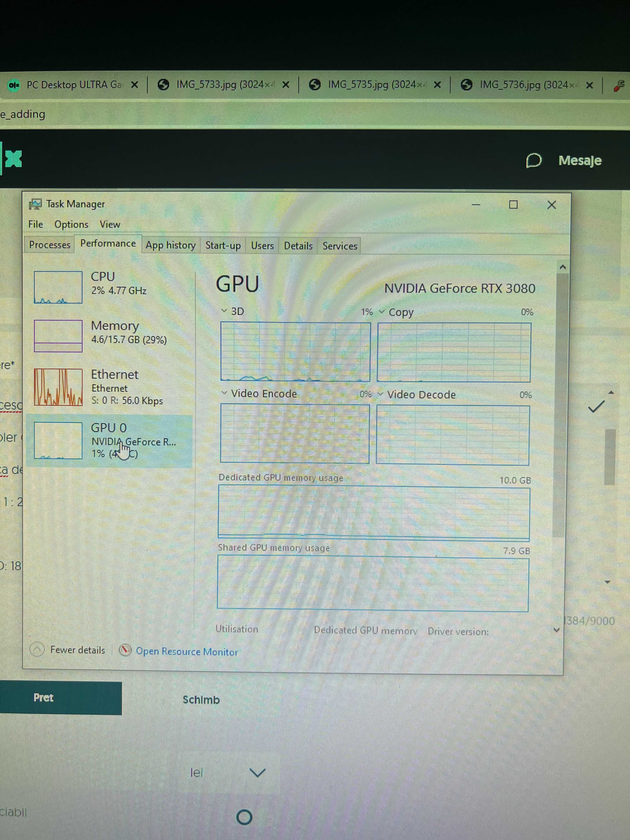Click the GPU 0 mini graph thumbnail
Screen dimensions: 630x840
click(x=58, y=440)
